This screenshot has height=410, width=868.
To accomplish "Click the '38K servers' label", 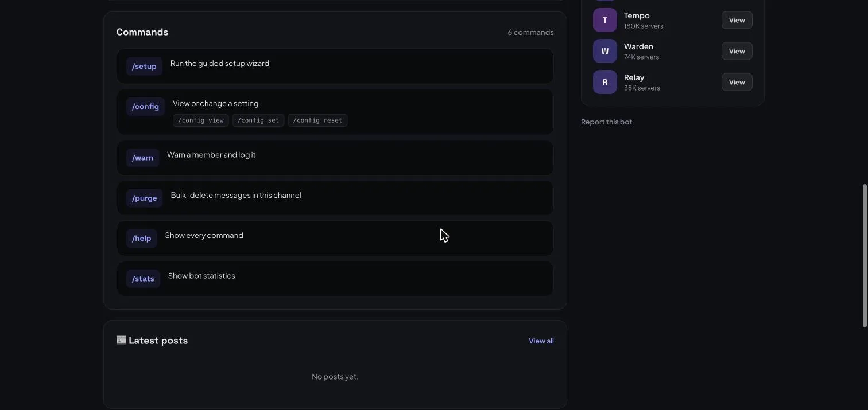I will [642, 88].
